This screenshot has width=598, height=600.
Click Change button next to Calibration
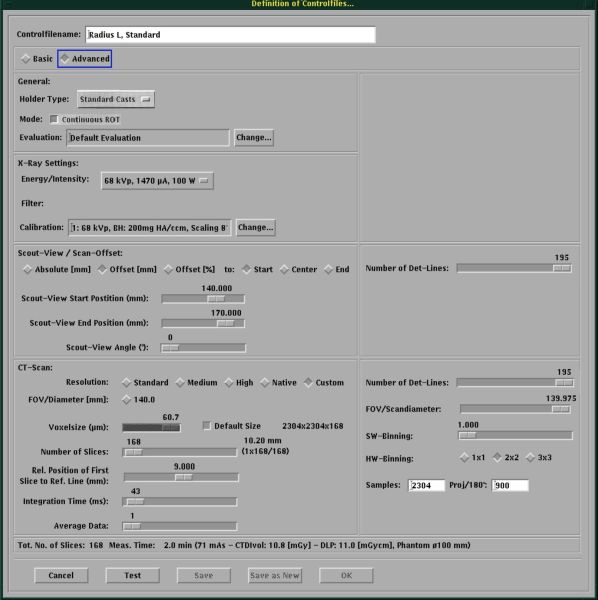click(255, 227)
